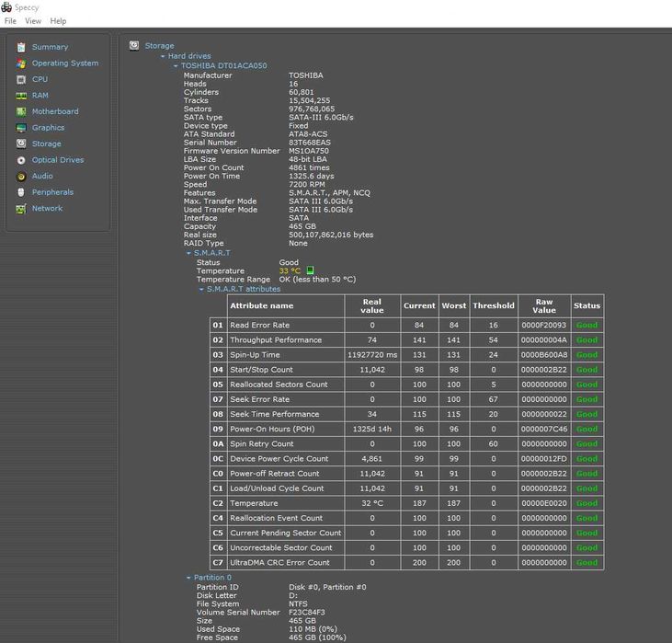Open the Help menu

pos(58,21)
